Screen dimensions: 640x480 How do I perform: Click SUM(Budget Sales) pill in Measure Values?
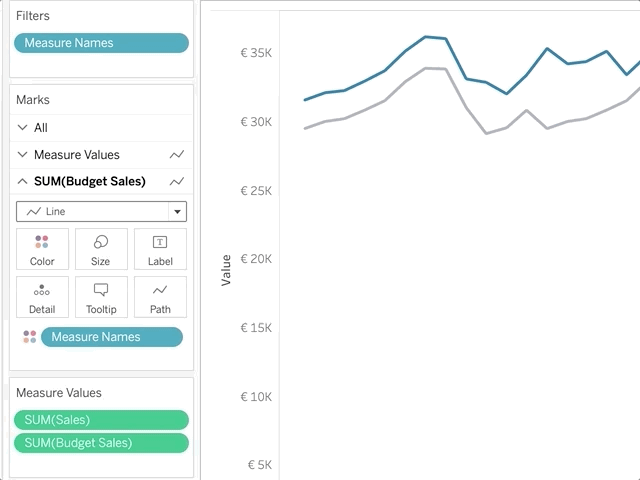click(x=101, y=443)
